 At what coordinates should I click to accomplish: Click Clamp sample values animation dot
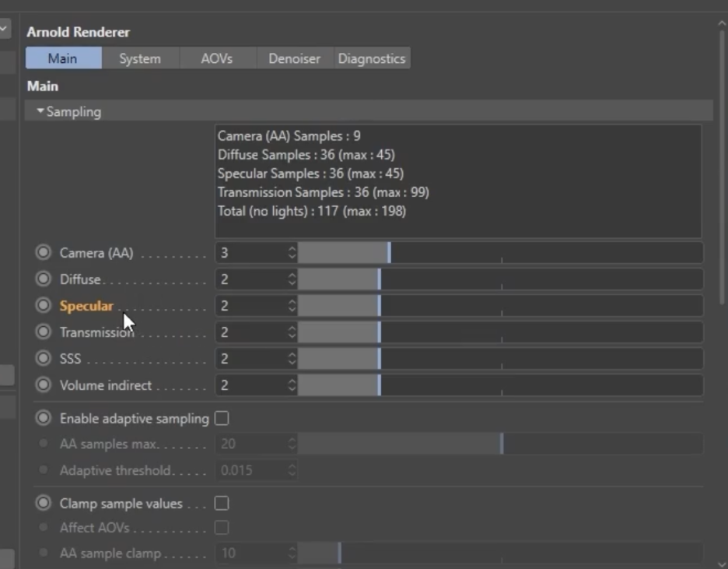pos(44,503)
